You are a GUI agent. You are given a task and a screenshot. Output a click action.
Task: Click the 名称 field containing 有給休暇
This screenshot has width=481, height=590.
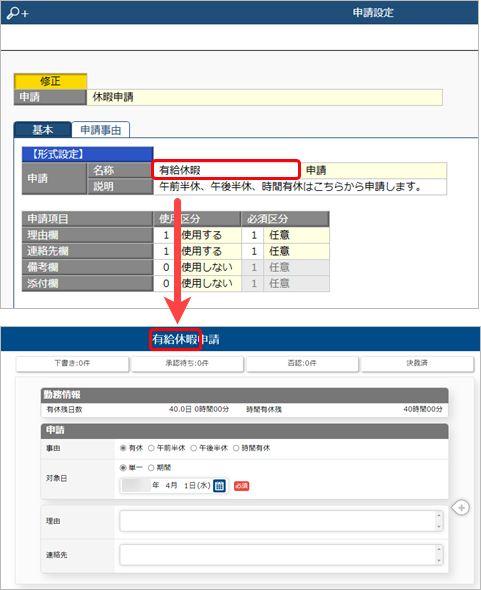coord(226,170)
